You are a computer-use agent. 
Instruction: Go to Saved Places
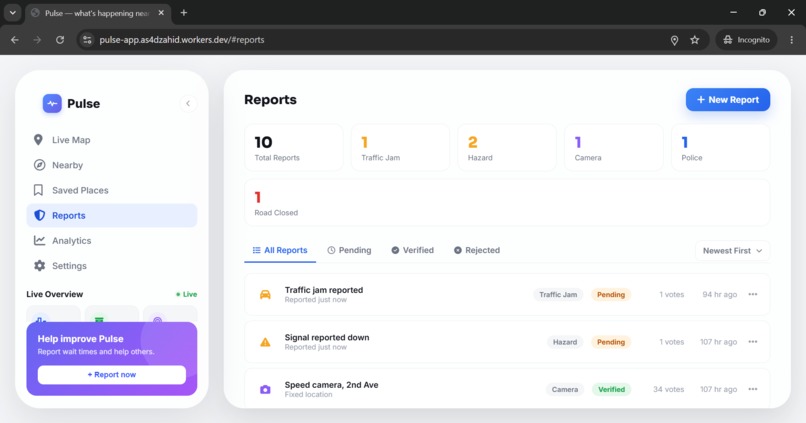click(112, 190)
